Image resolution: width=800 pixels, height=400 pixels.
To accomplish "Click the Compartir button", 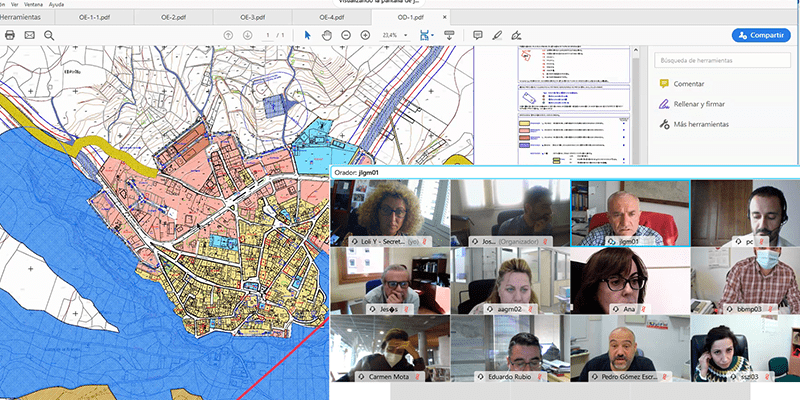I will click(760, 35).
